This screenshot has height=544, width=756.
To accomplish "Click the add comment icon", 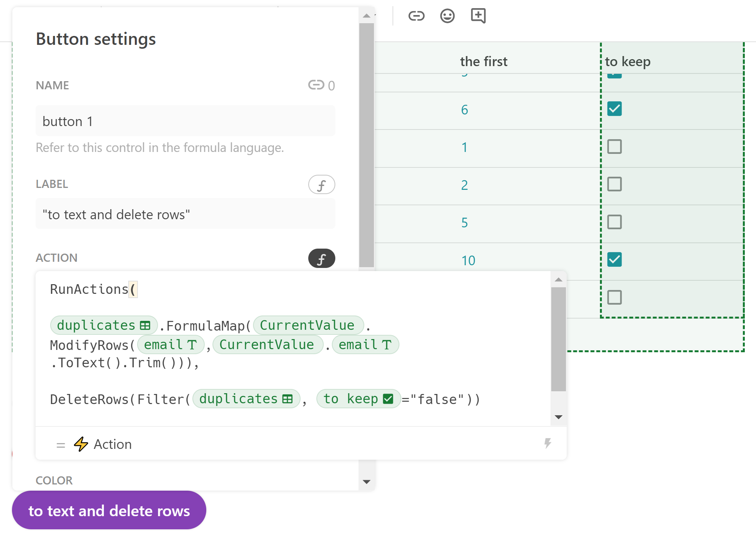I will (478, 16).
